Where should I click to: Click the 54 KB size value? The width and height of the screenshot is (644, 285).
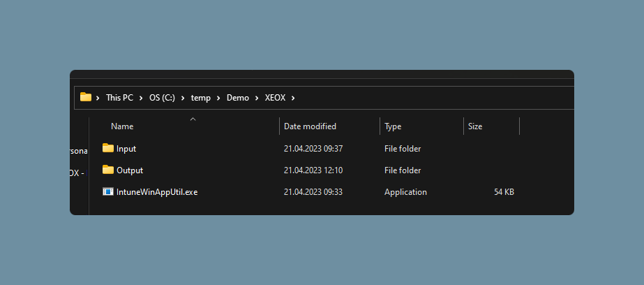504,192
